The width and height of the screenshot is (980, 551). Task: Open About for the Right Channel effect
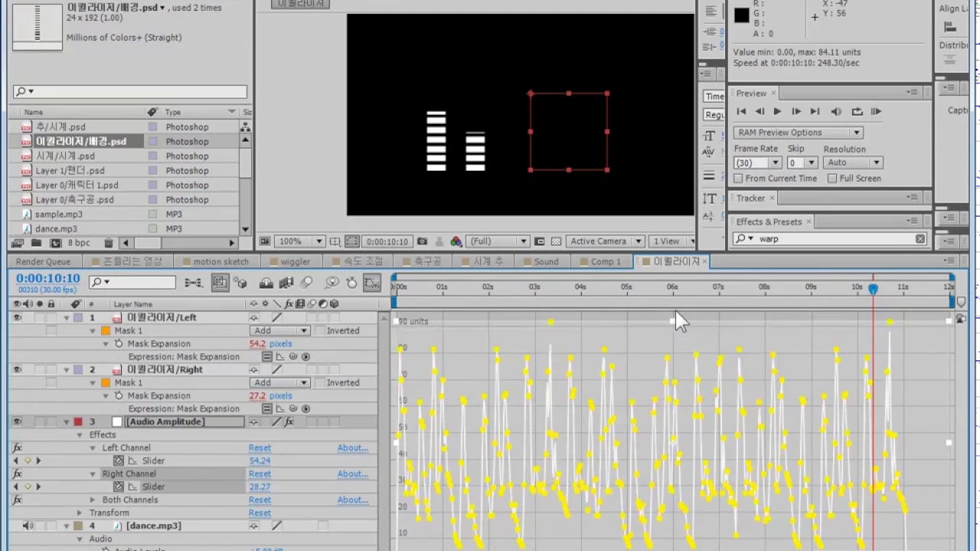pos(353,474)
